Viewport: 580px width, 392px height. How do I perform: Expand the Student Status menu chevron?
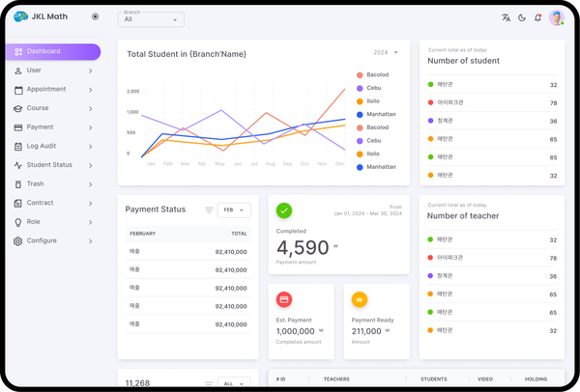point(90,165)
